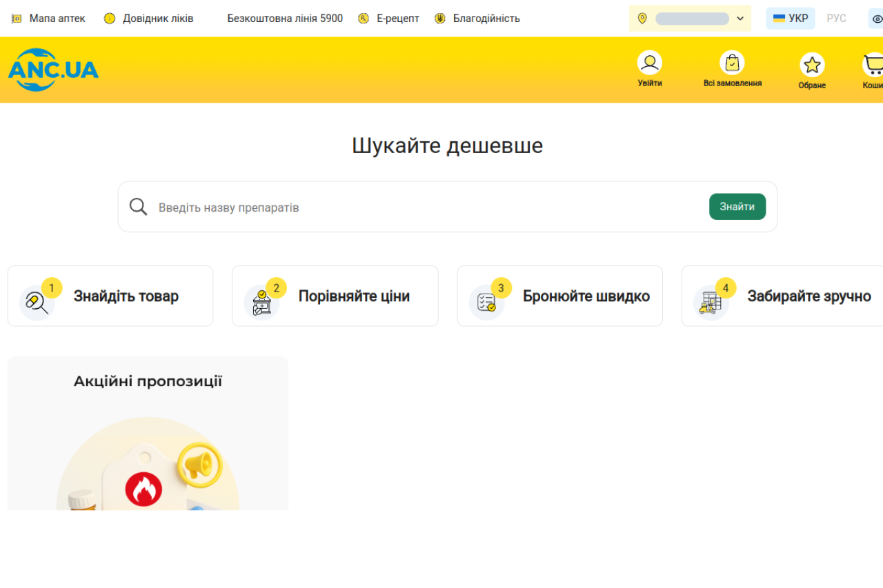Click the Знайдіть товар step icon
Image resolution: width=883 pixels, height=588 pixels.
click(37, 302)
